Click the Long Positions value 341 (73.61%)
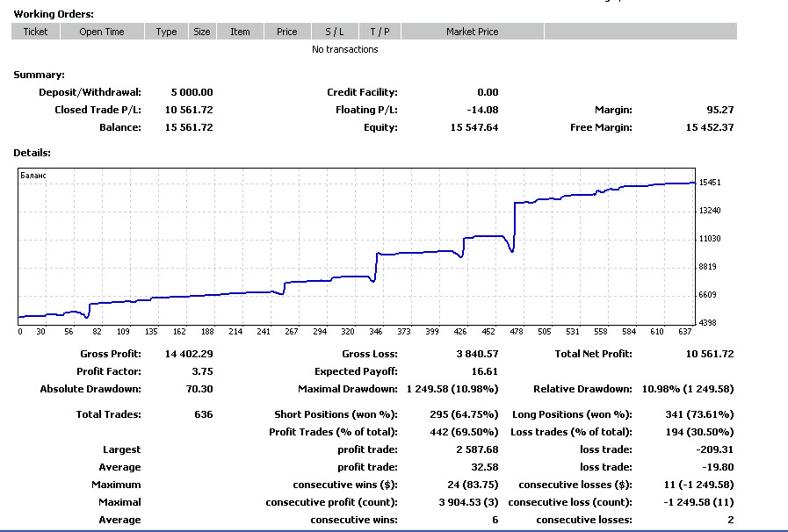The image size is (788, 532). click(x=699, y=415)
